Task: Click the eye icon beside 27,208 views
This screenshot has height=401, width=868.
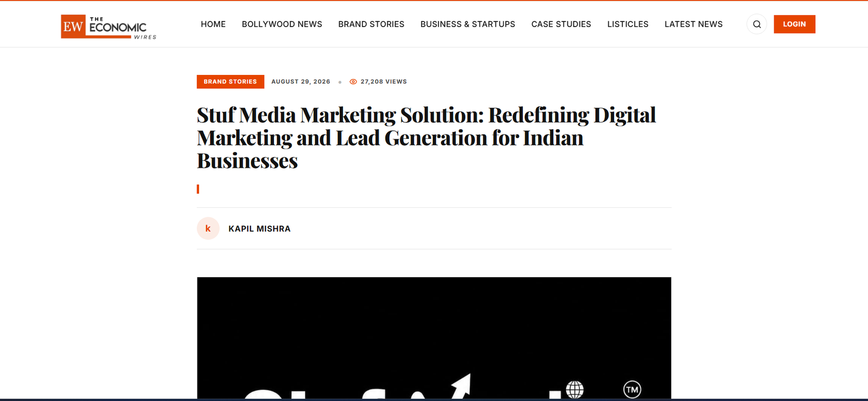Action: click(x=353, y=82)
